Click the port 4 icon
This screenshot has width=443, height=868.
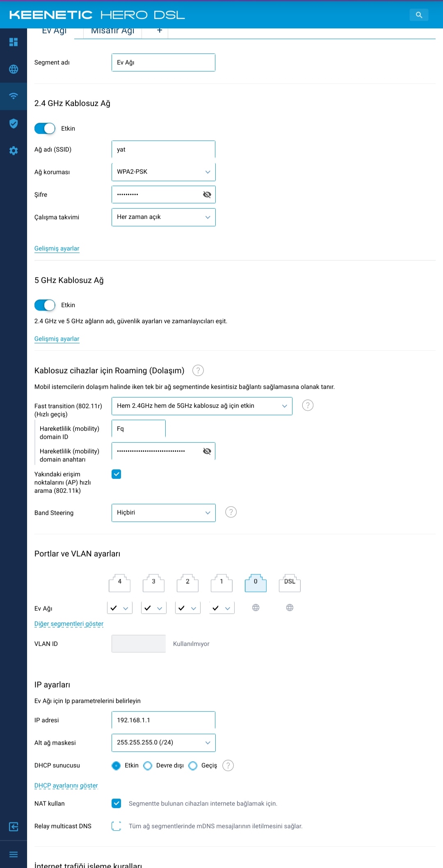pos(120,583)
